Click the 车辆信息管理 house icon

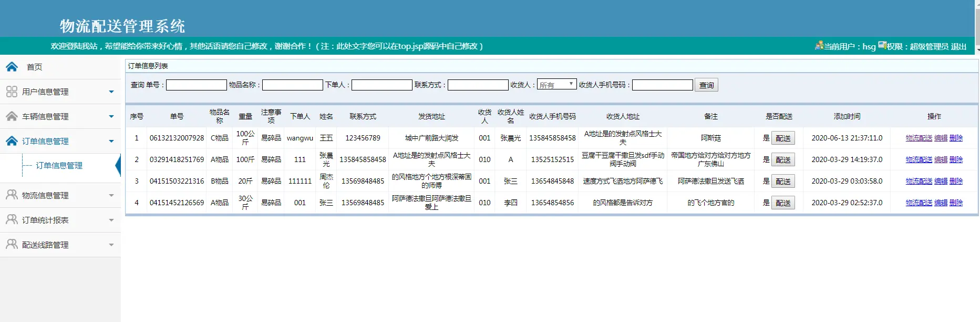click(12, 116)
